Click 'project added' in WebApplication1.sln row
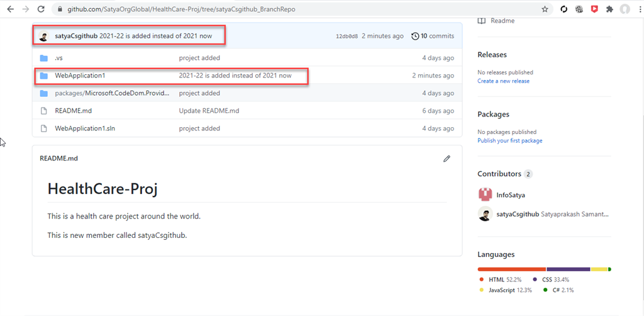 (x=199, y=128)
